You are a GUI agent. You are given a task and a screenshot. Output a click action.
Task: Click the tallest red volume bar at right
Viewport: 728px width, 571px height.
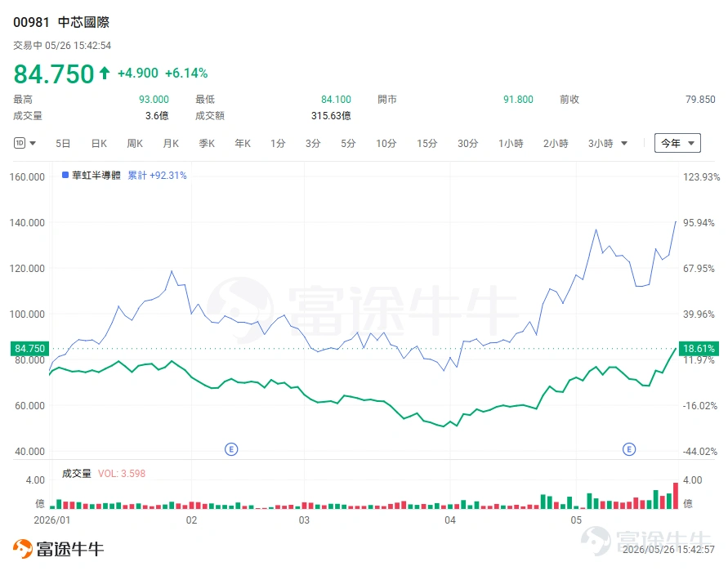676,496
